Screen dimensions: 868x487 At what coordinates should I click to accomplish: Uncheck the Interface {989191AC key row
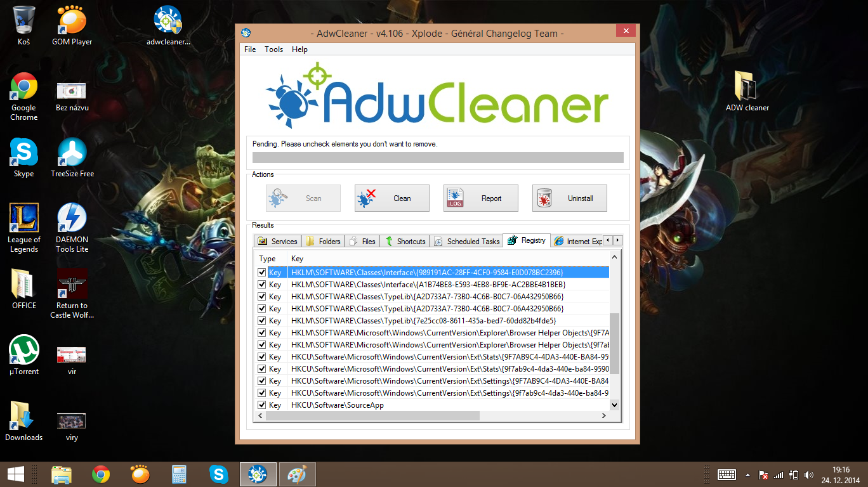pos(261,272)
